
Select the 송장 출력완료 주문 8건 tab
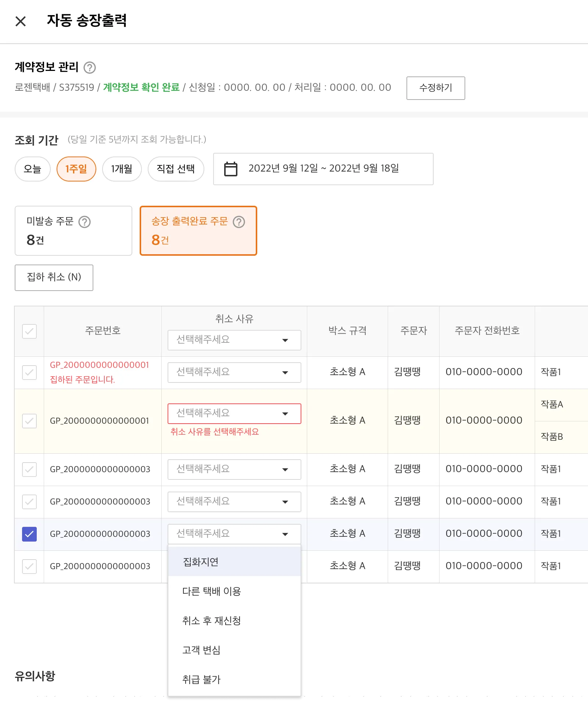[x=198, y=230]
